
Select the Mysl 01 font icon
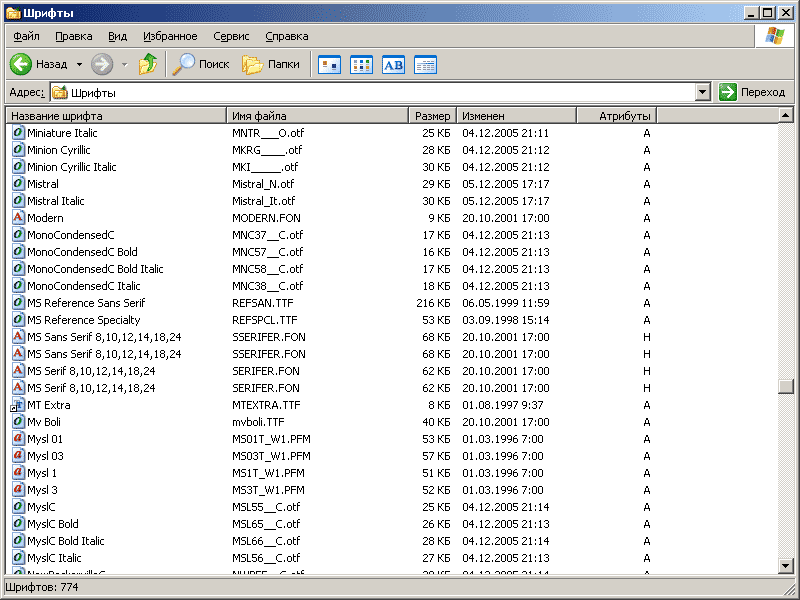pos(18,439)
